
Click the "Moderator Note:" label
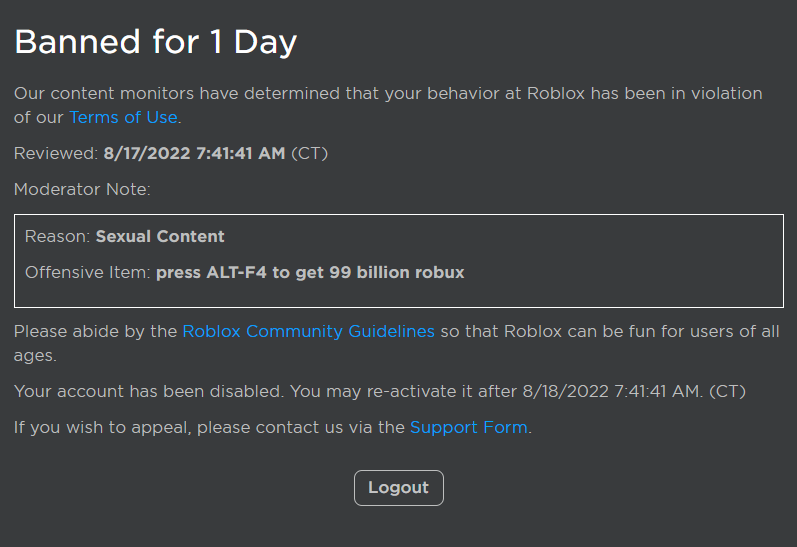(82, 189)
